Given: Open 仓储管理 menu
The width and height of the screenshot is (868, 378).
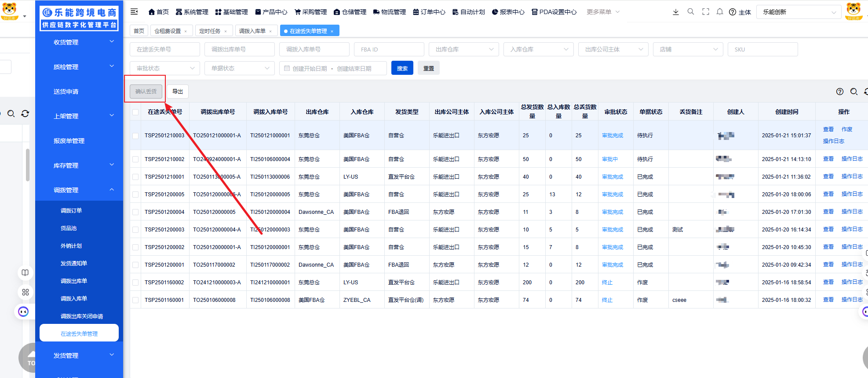Looking at the screenshot, I should pyautogui.click(x=350, y=12).
